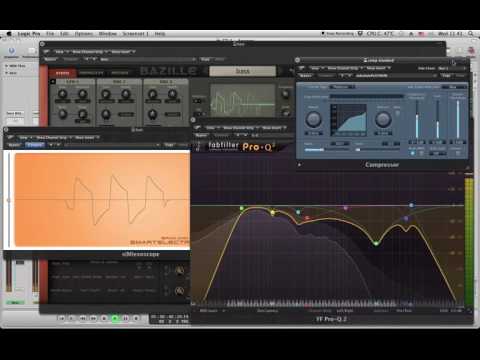Open the Help menu
Image resolution: width=480 pixels, height=360 pixels.
tap(160, 34)
